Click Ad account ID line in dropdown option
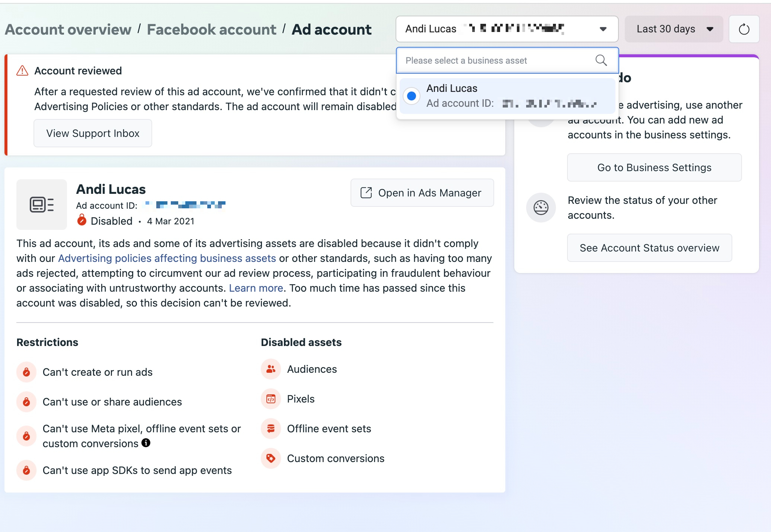 click(x=512, y=103)
